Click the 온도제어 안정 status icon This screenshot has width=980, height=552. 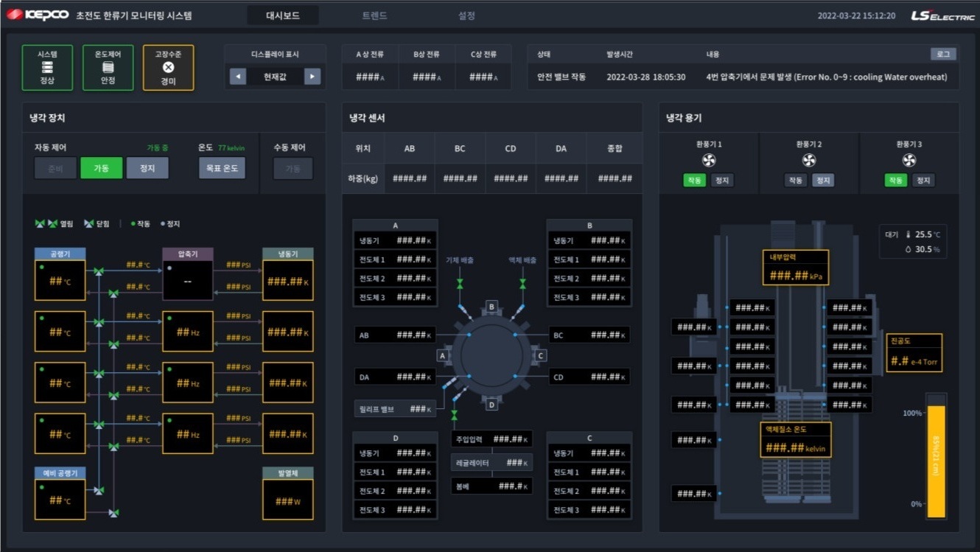tap(108, 68)
